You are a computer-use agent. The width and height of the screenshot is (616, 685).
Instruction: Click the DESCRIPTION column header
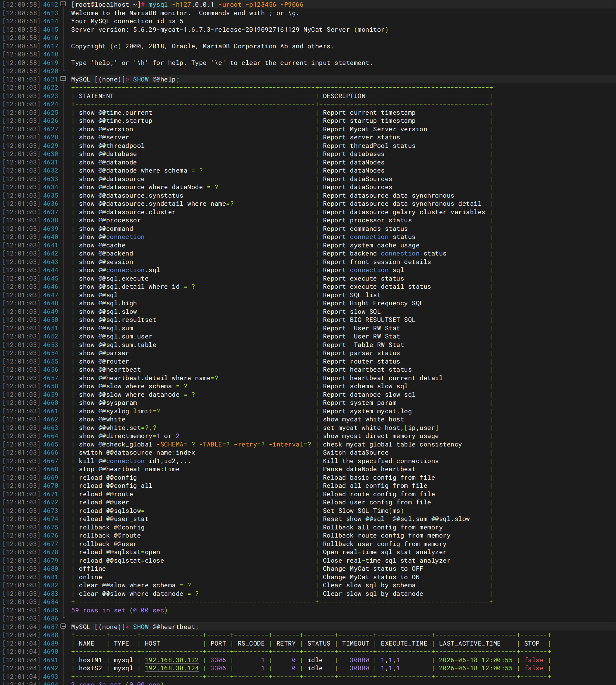coord(344,96)
